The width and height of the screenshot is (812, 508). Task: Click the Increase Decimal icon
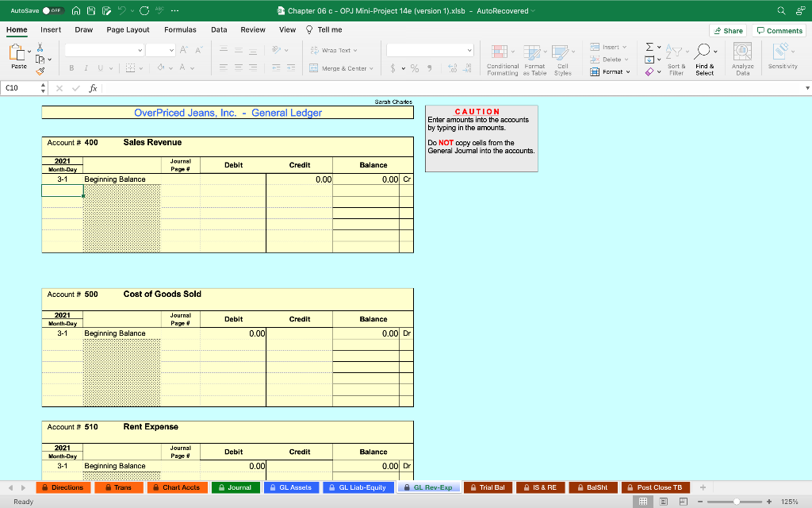[x=452, y=68]
